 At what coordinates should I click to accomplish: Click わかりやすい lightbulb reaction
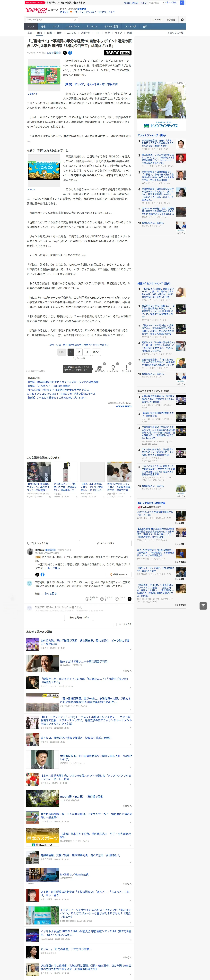(113, 368)
